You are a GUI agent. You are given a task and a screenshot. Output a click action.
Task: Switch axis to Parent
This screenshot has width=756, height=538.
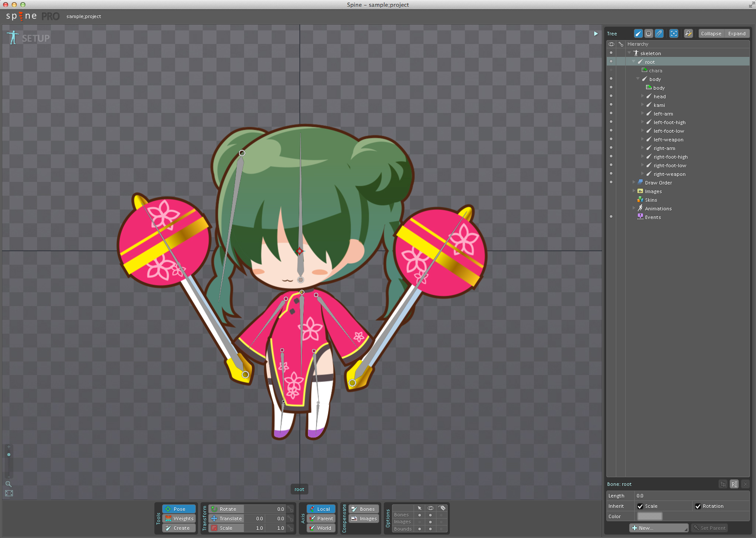pos(321,519)
